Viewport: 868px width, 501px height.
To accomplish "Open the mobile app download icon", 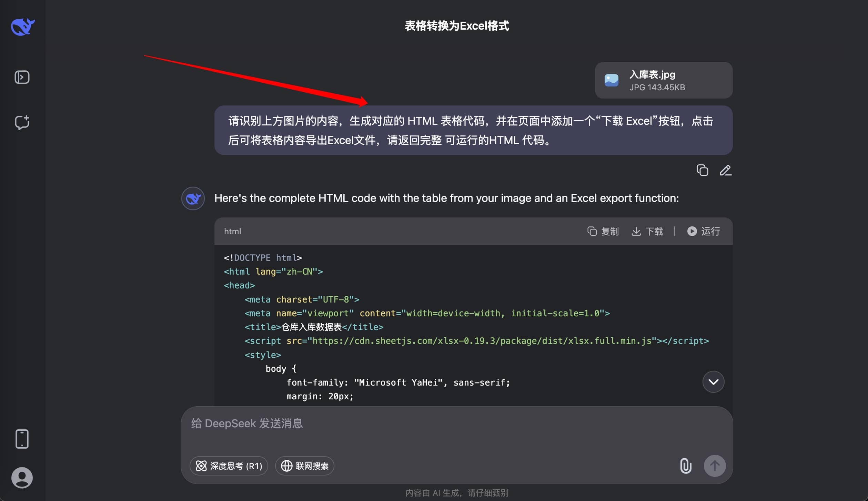I will click(22, 439).
